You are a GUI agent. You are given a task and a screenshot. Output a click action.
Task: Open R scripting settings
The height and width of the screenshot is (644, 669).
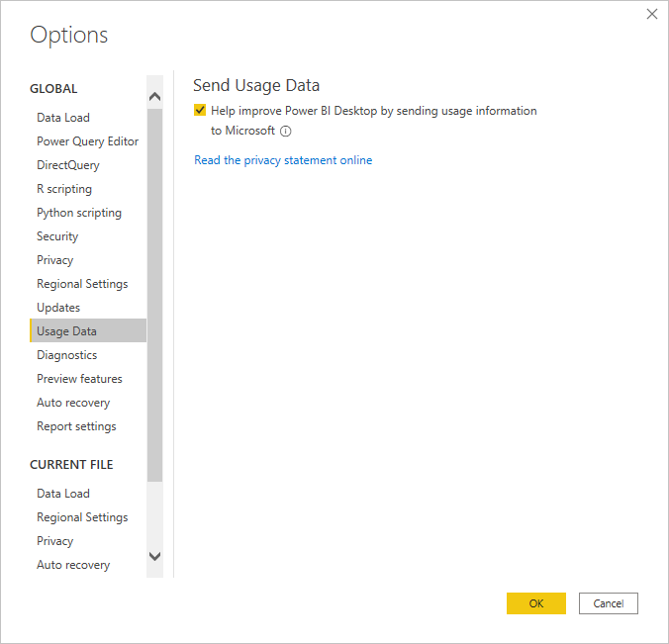point(64,189)
